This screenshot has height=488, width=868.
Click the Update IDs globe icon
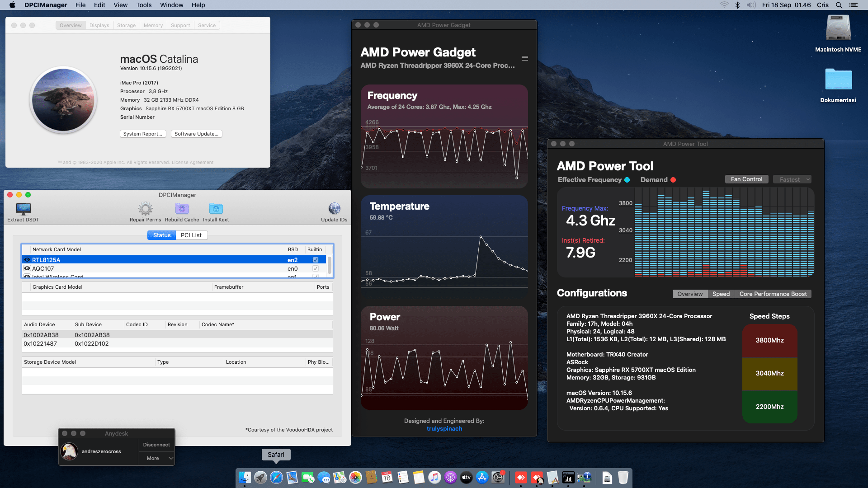(334, 209)
